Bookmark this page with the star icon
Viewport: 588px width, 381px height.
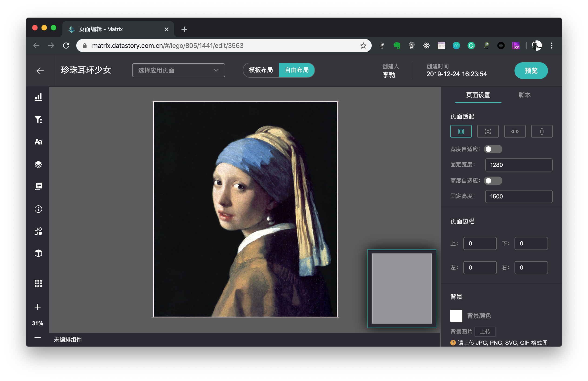(363, 46)
